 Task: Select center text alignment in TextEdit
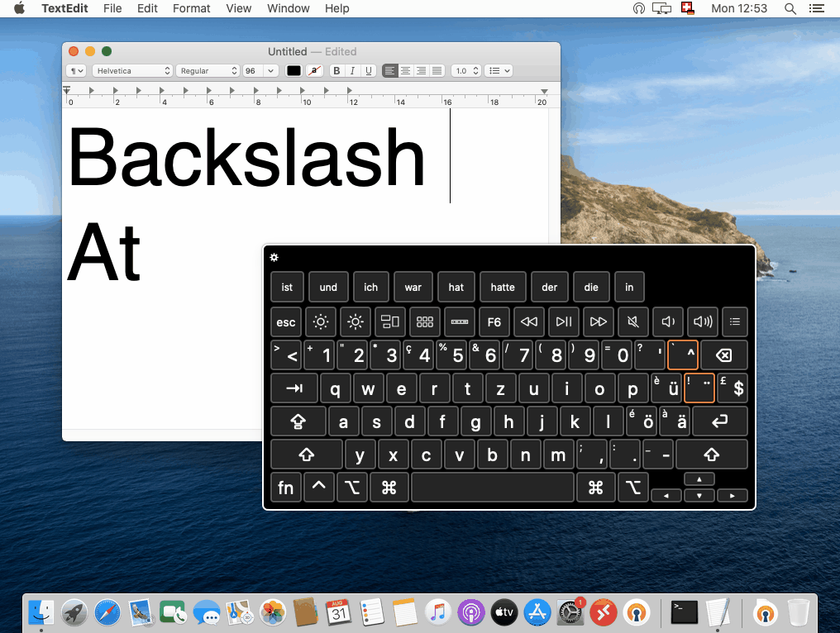(x=405, y=70)
